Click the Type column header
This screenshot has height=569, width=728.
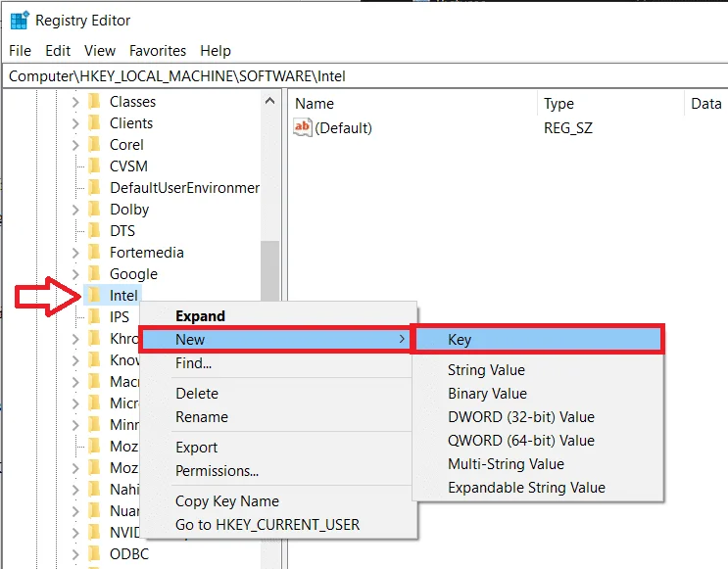coord(611,104)
